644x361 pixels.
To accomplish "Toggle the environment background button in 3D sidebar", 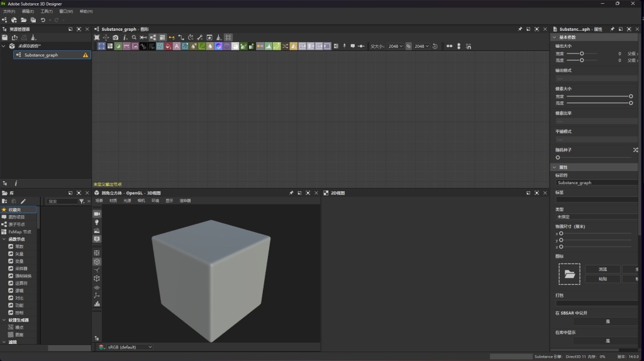I will (97, 230).
